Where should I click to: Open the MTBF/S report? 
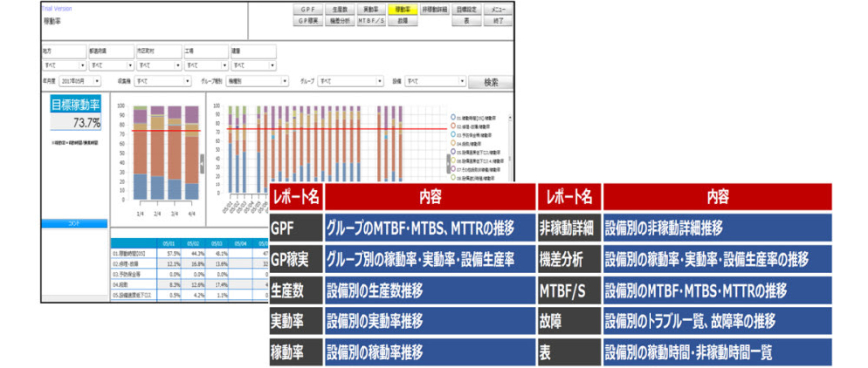(x=370, y=21)
